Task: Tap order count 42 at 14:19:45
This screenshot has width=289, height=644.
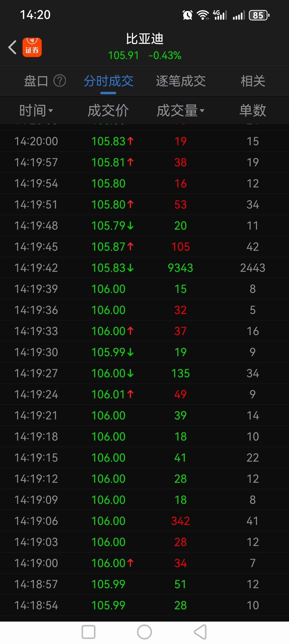Action: pos(253,247)
